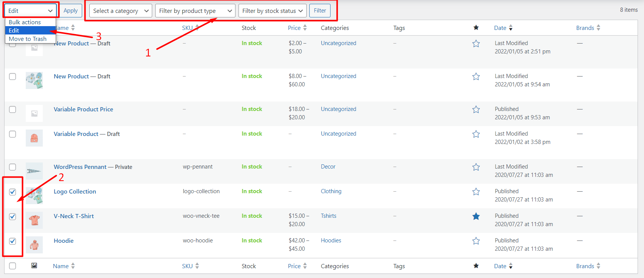644x278 pixels.
Task: Uncheck the Hoodie checkbox
Action: click(12, 241)
